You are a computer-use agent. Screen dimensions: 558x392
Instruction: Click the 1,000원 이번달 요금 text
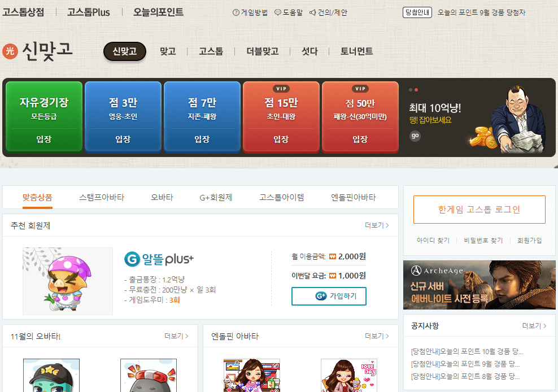[x=352, y=276]
